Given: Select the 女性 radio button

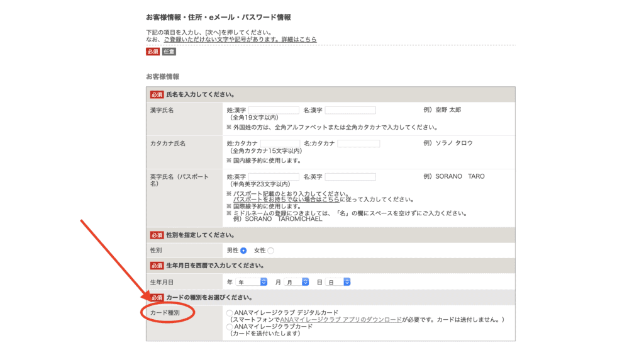Looking at the screenshot, I should click(x=270, y=251).
